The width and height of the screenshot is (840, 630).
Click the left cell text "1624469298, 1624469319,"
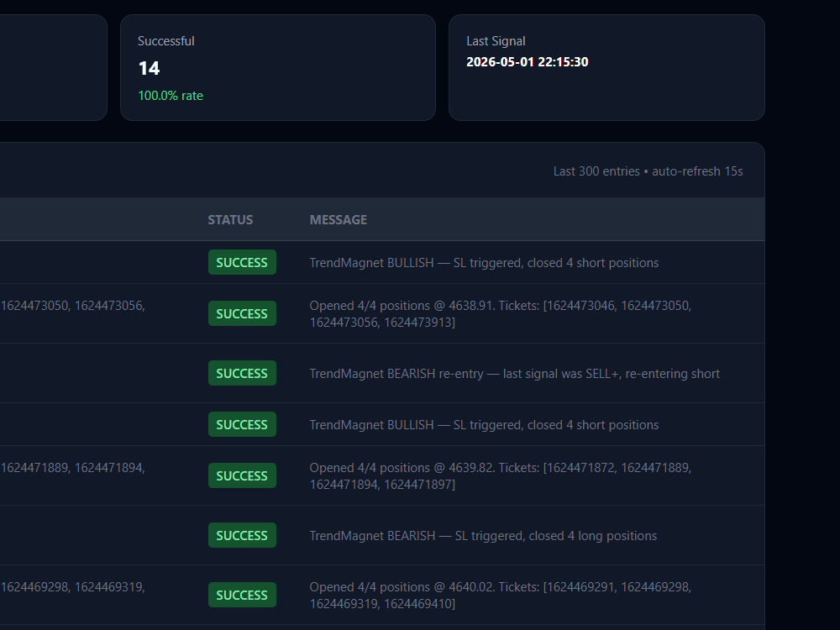click(73, 586)
